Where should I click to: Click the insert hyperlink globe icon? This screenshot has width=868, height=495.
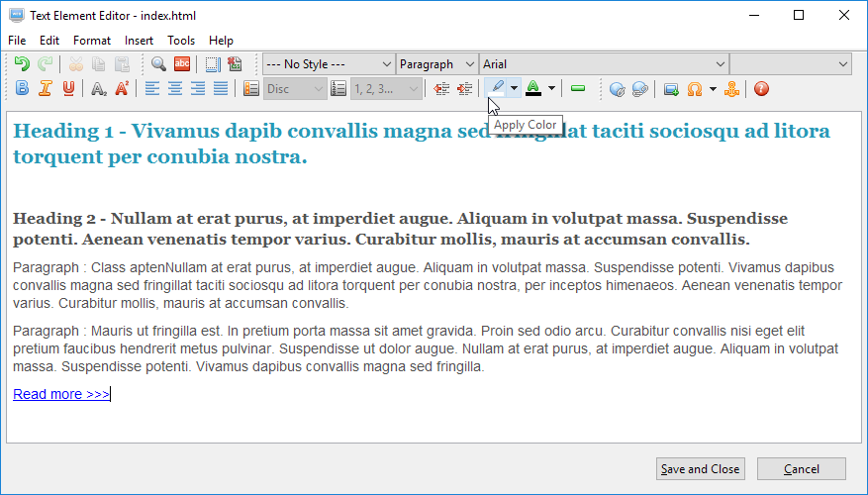[x=617, y=88]
